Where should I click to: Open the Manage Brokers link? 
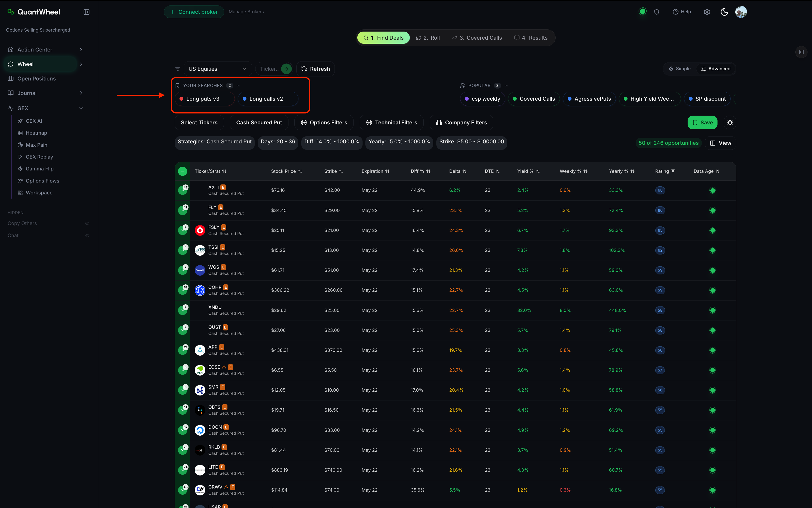coord(246,12)
